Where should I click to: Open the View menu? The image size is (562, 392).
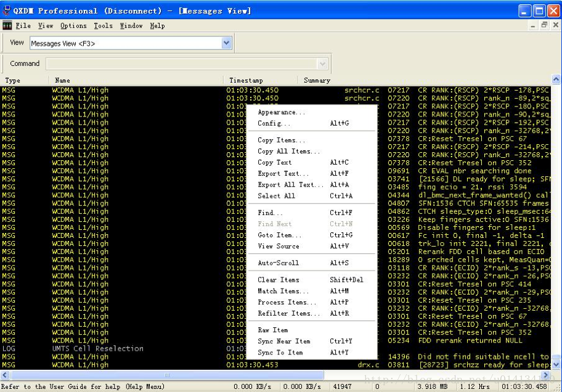point(46,26)
